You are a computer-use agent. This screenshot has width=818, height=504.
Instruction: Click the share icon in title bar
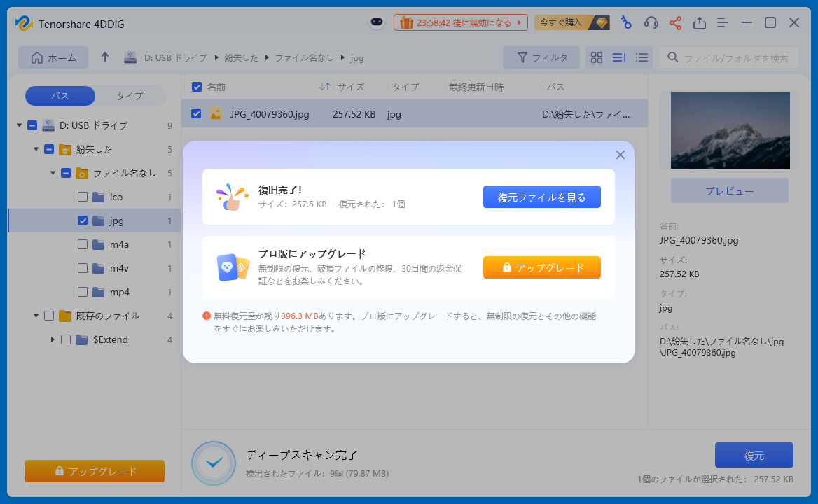pyautogui.click(x=676, y=22)
